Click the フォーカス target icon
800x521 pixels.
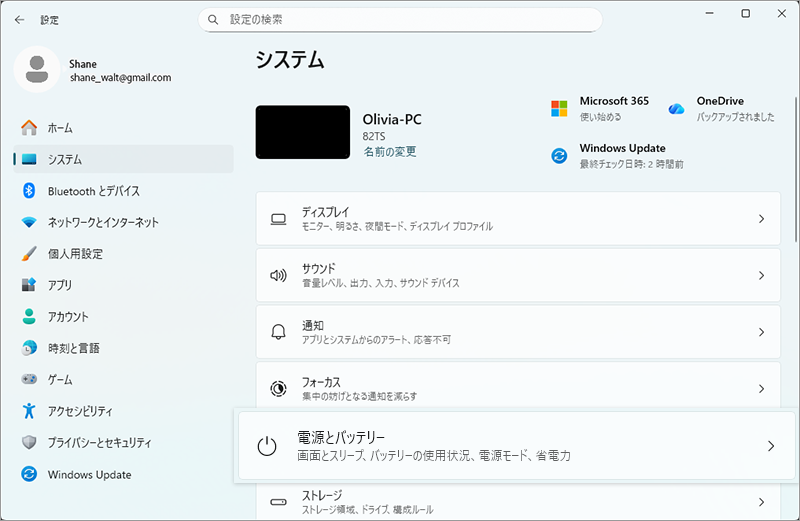pos(278,389)
